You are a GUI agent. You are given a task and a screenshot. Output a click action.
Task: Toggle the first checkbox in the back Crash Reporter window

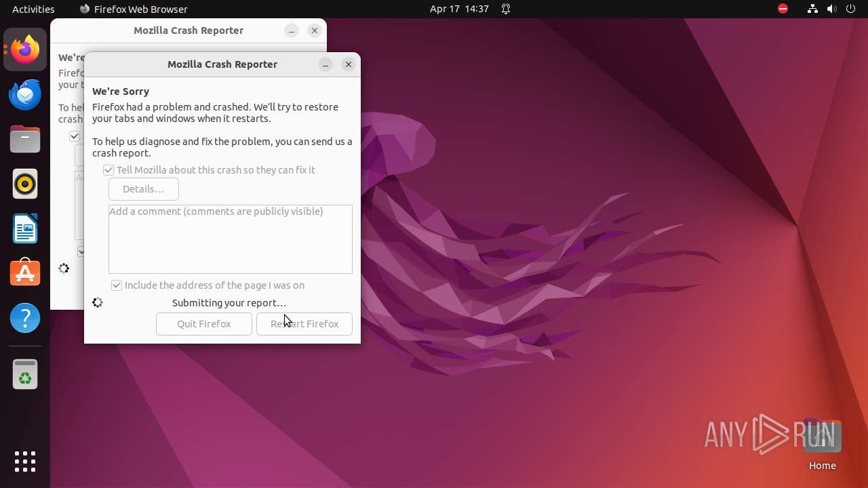(75, 136)
